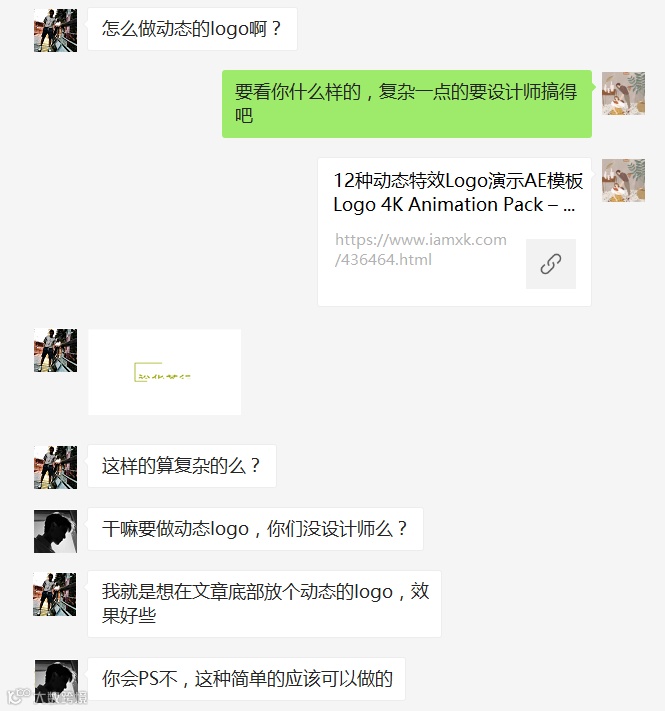Viewport: 665px width, 711px height.
Task: Click avatar beside the logo image message
Action: tap(55, 351)
